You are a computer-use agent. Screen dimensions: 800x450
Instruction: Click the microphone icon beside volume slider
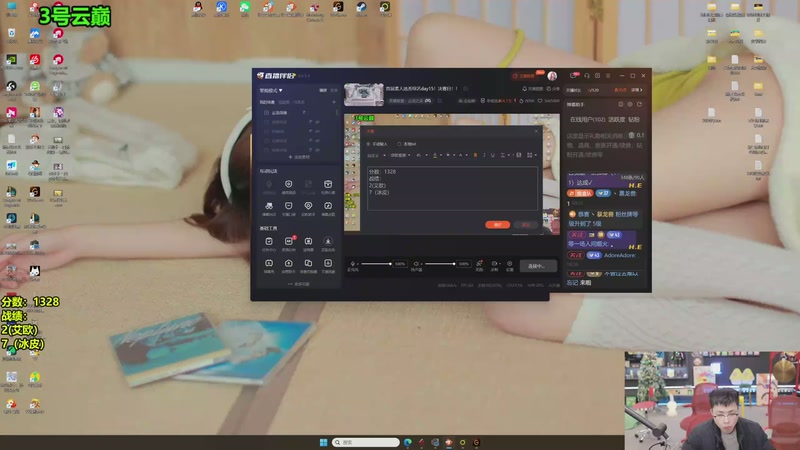[x=353, y=264]
